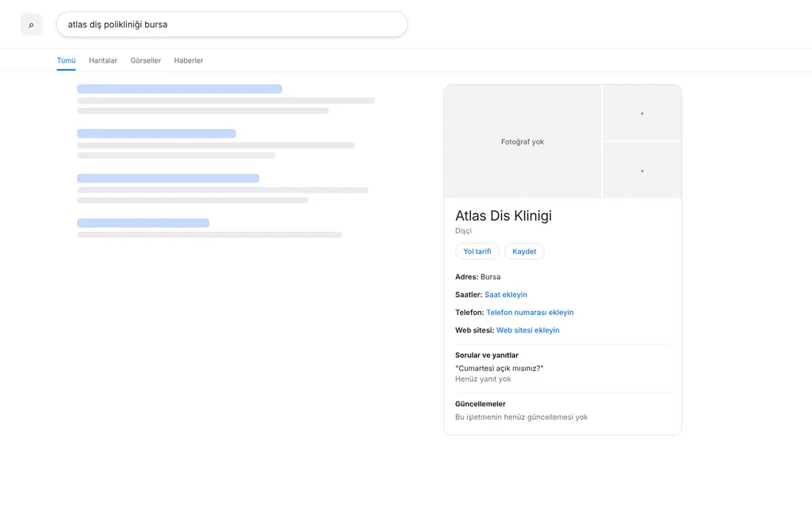Open the Saat ekleyin link
Image resolution: width=812 pixels, height=508 pixels.
click(506, 294)
